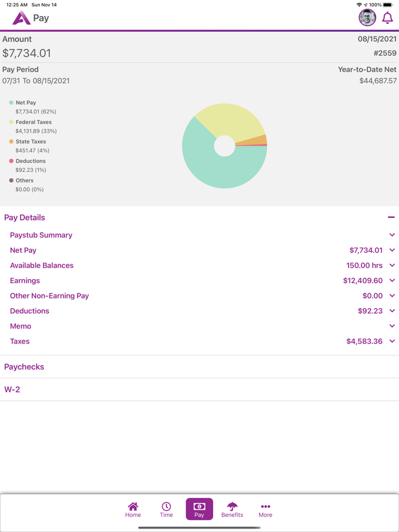399x532 pixels.
Task: Switch to the Time tab
Action: 166,510
